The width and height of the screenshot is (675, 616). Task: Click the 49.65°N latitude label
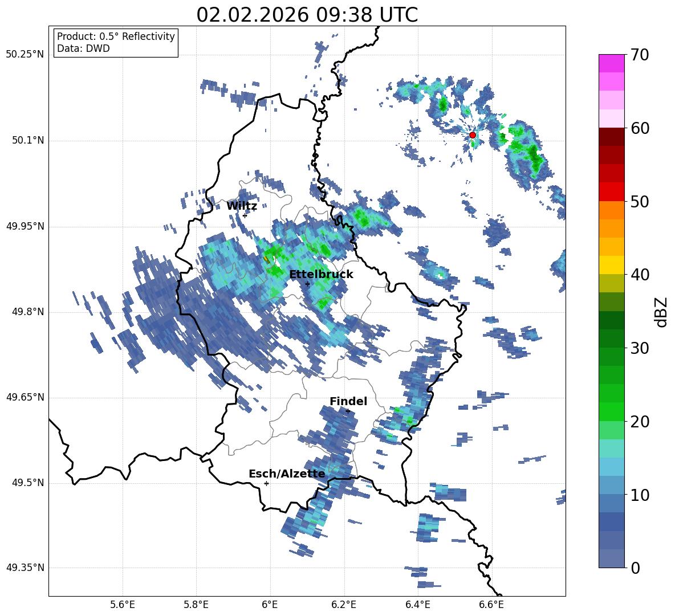pos(25,397)
